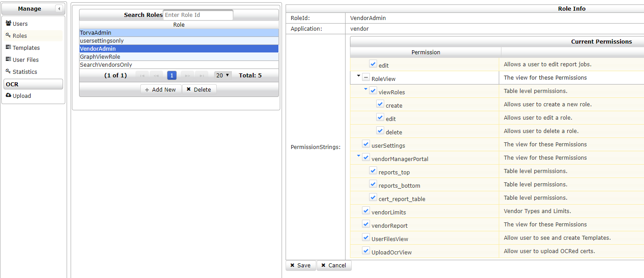Click the Upload cloud icon
Screen dimensions: 644x278
[8, 96]
